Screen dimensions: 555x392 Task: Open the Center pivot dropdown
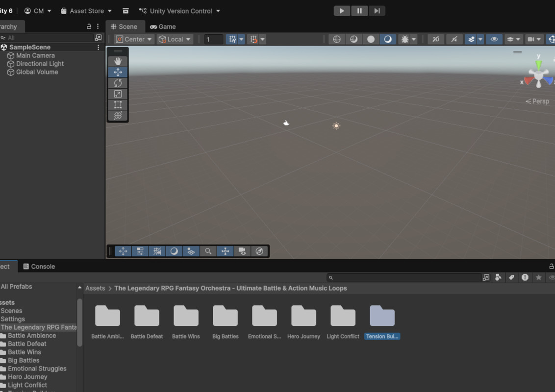click(134, 39)
